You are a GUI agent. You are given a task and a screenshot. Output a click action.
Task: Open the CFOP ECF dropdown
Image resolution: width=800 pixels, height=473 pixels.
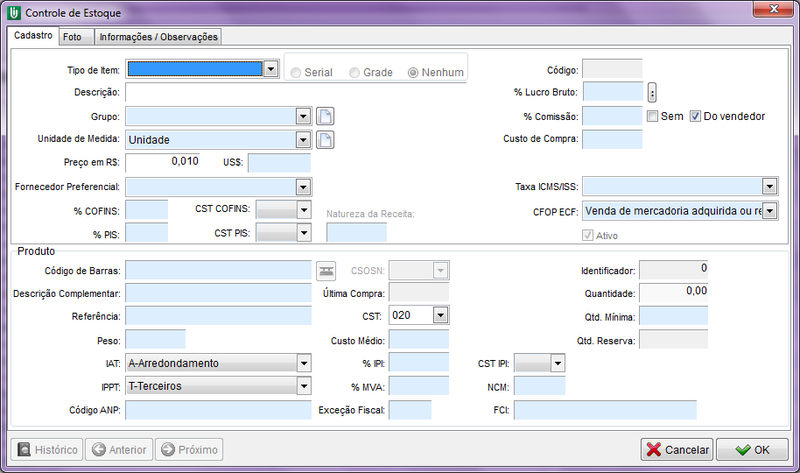tap(768, 211)
